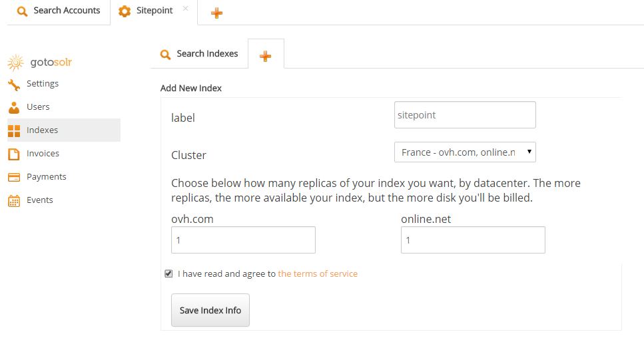Click the orange plus tab for new account
The width and height of the screenshot is (644, 346).
click(x=216, y=13)
